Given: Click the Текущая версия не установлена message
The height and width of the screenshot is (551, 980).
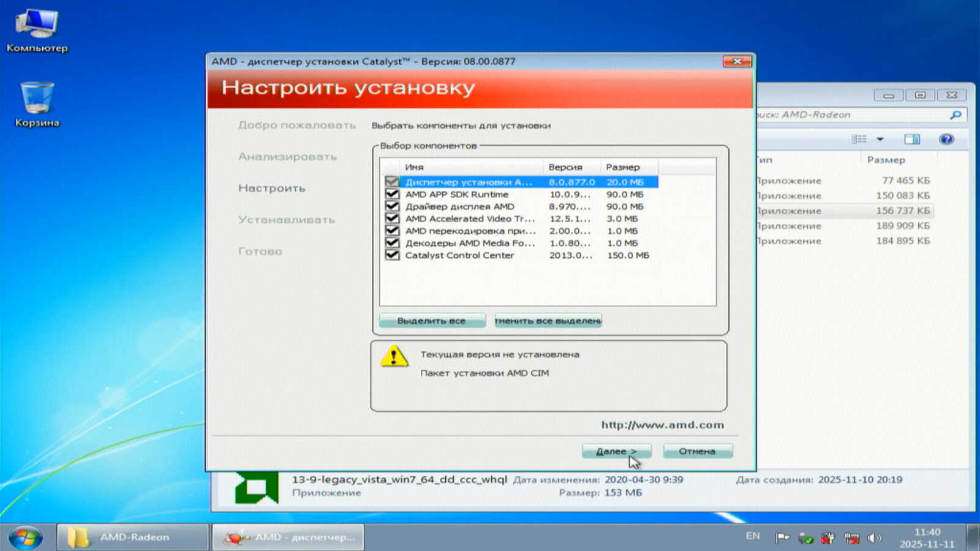Looking at the screenshot, I should tap(500, 354).
